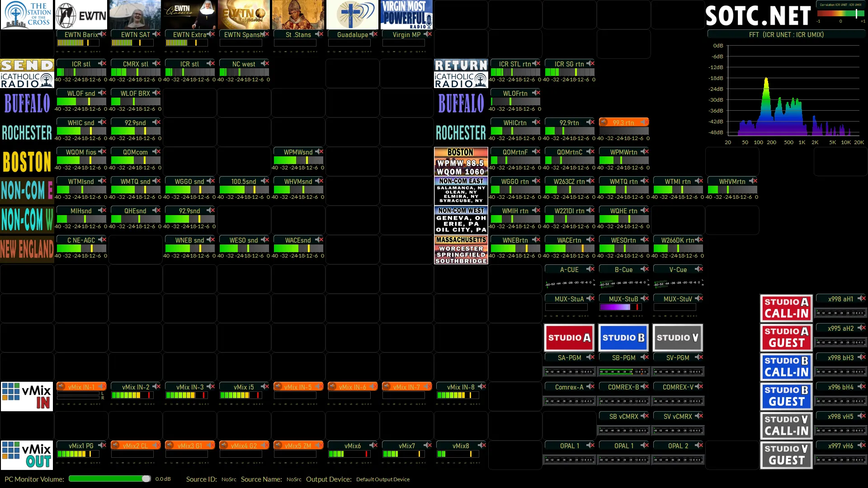Image resolution: width=868 pixels, height=488 pixels.
Task: Select the gray Studio V button
Action: click(678, 338)
